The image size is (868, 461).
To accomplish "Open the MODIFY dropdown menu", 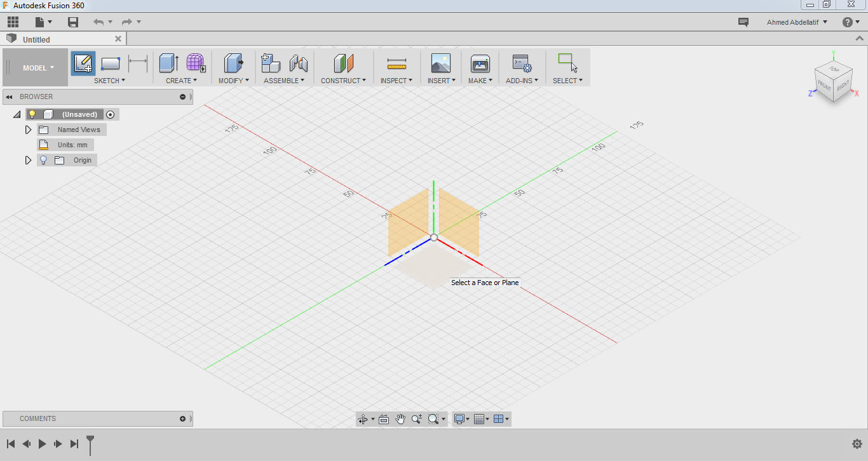I will point(234,81).
